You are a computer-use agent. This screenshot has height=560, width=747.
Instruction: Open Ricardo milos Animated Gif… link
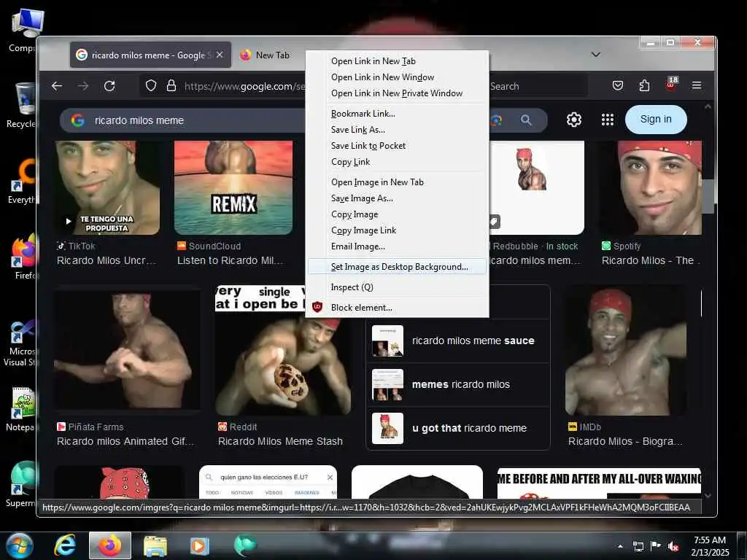coord(125,441)
